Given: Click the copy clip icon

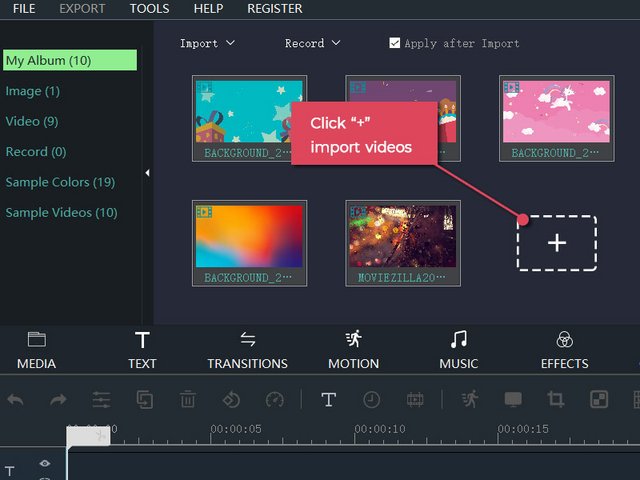Looking at the screenshot, I should (x=145, y=399).
